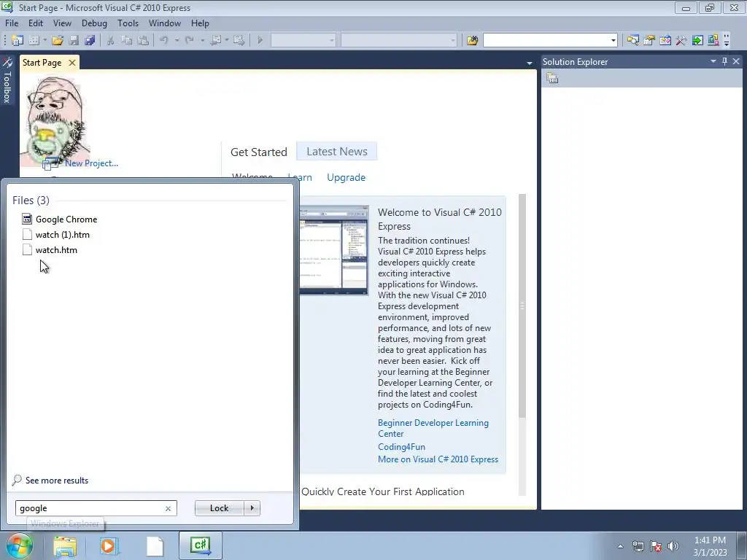Click the Save toolbar icon
747x560 pixels.
pyautogui.click(x=74, y=41)
